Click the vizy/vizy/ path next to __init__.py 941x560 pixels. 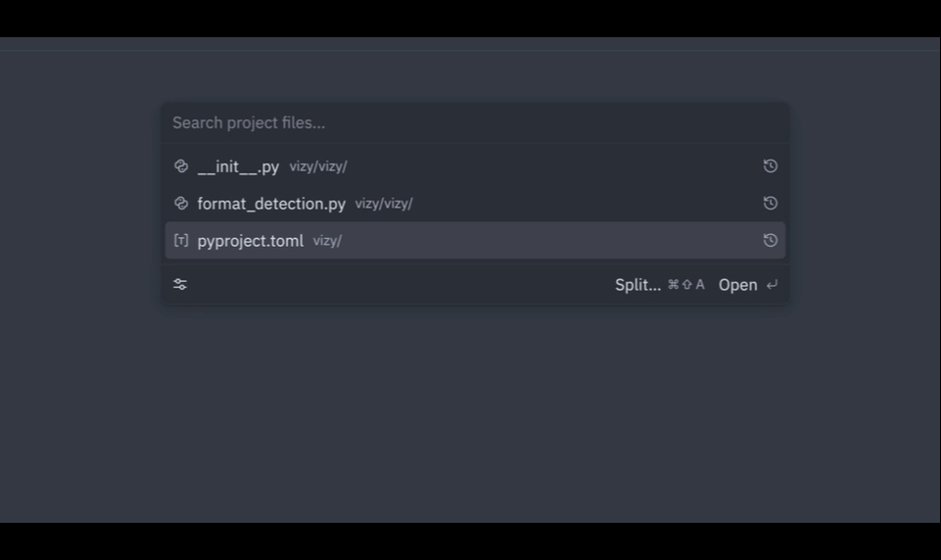(318, 166)
